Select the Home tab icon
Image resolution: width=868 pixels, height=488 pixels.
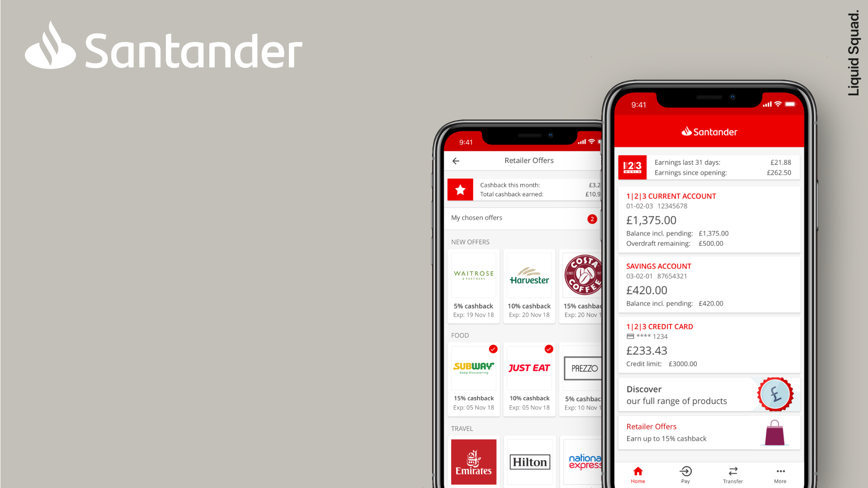pyautogui.click(x=638, y=471)
